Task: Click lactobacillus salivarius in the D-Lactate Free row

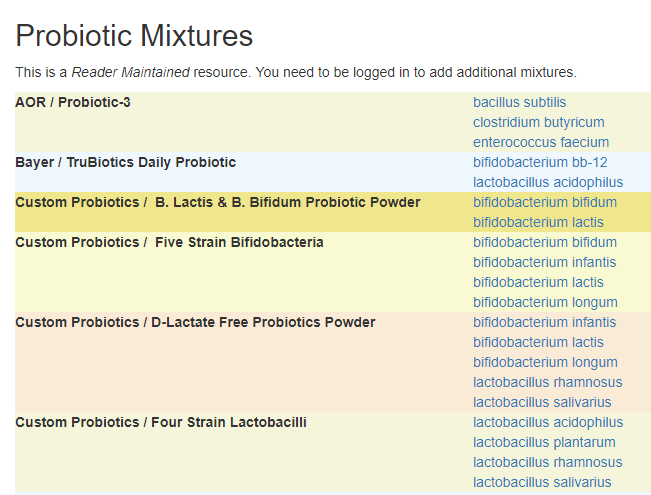Action: pyautogui.click(x=541, y=402)
